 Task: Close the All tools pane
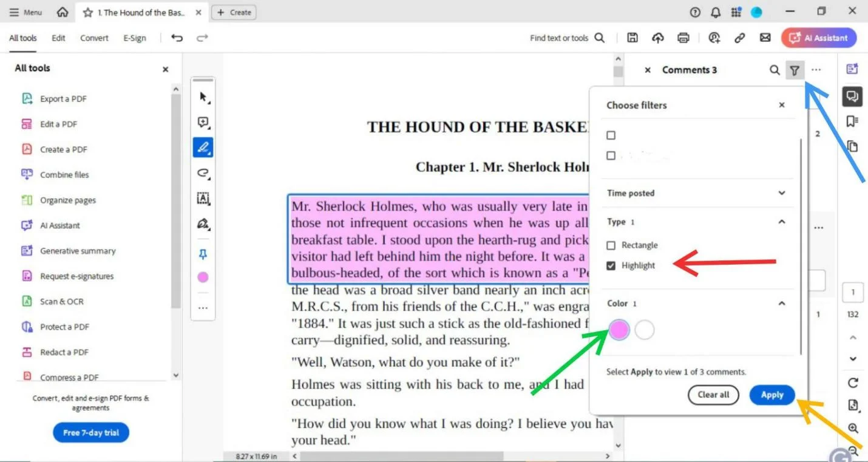click(165, 70)
